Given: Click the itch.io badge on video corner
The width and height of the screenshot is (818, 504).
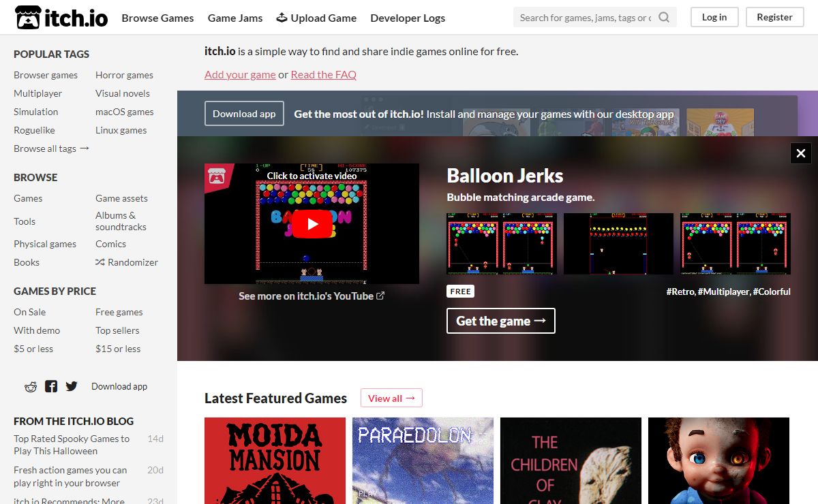Looking at the screenshot, I should click(219, 177).
